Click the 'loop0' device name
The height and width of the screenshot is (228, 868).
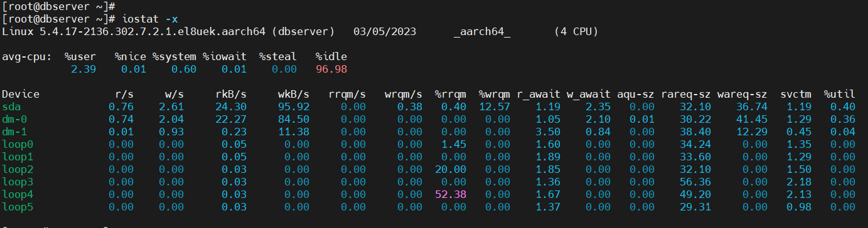[18, 144]
